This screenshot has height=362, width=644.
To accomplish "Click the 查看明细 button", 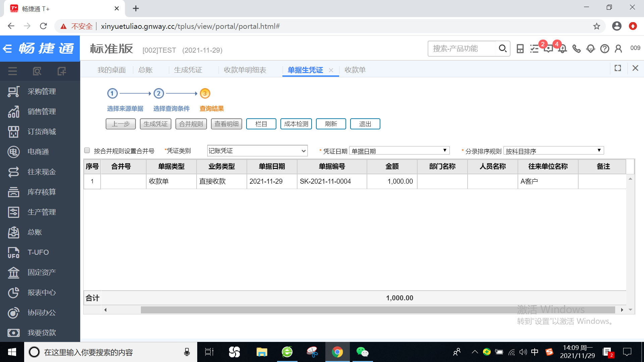I will (227, 124).
